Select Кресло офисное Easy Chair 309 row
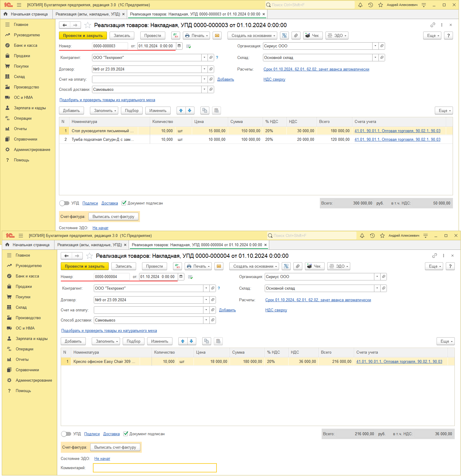Screen dimensions: 461x476 point(258,361)
